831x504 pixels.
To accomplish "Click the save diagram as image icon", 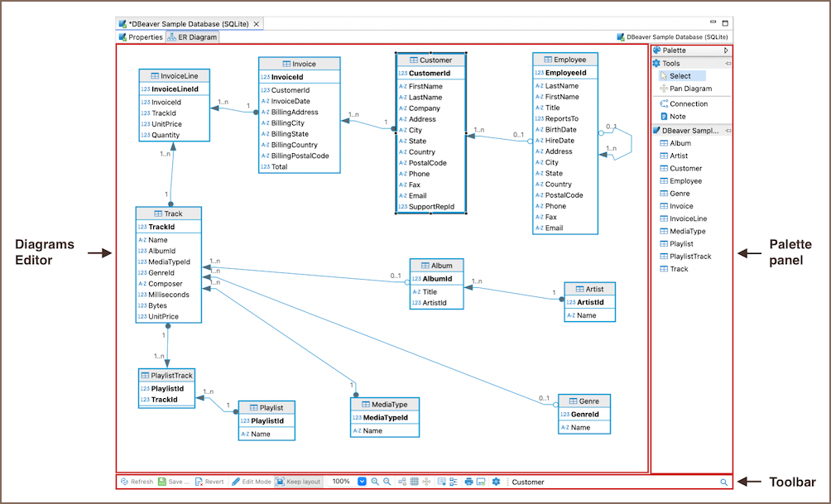I will pyautogui.click(x=481, y=482).
